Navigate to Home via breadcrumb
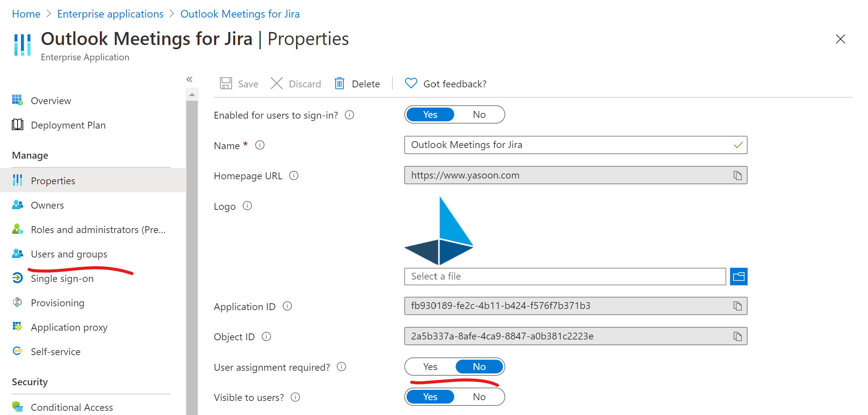This screenshot has height=415, width=868. [x=26, y=13]
